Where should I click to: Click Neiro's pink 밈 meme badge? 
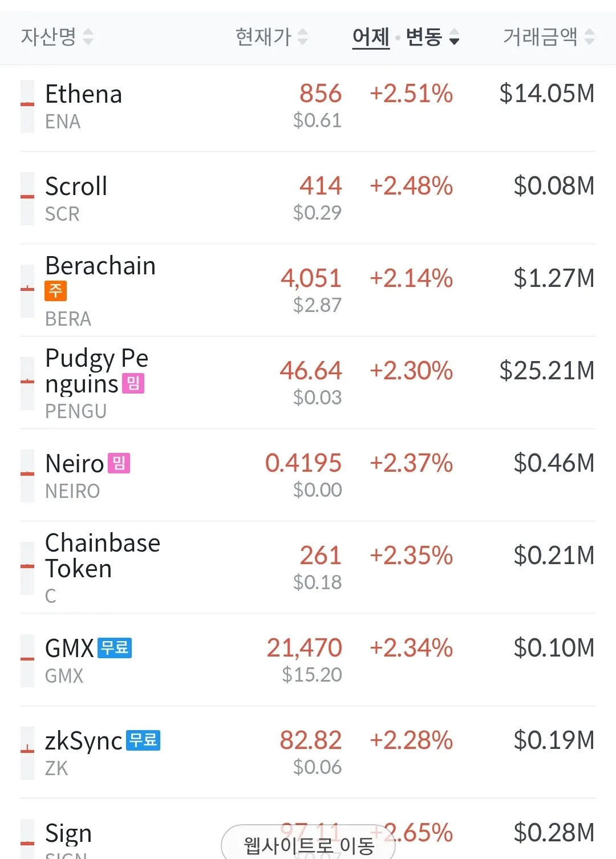click(x=119, y=463)
